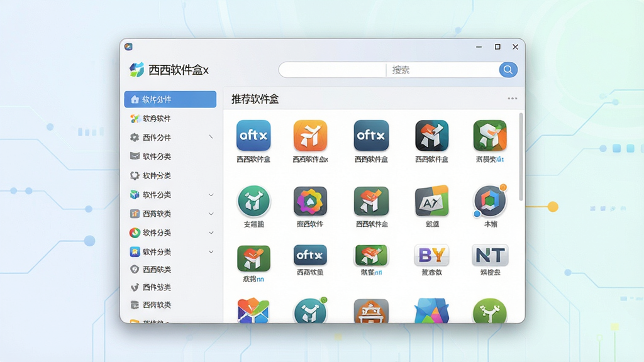Select the orange app icon in the top row

point(310,136)
